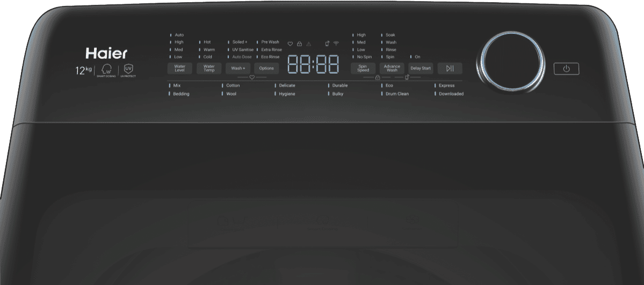The width and height of the screenshot is (644, 285).
Task: Tap the Smart Dosing badge icon
Action: tap(106, 70)
